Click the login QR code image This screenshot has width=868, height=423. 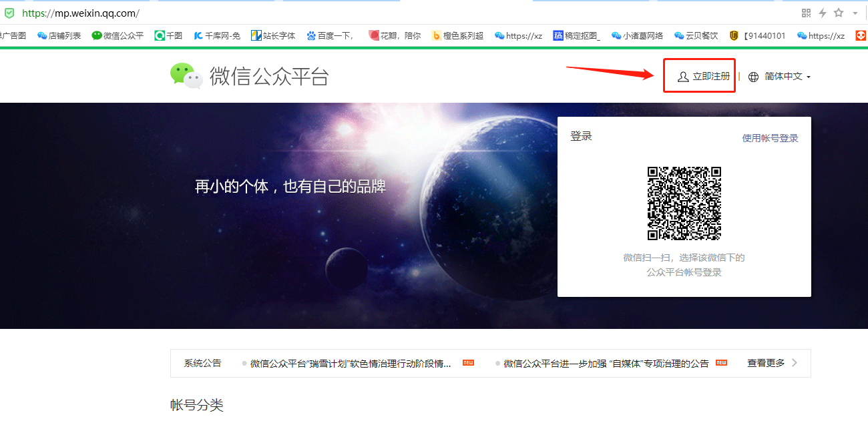tap(684, 203)
